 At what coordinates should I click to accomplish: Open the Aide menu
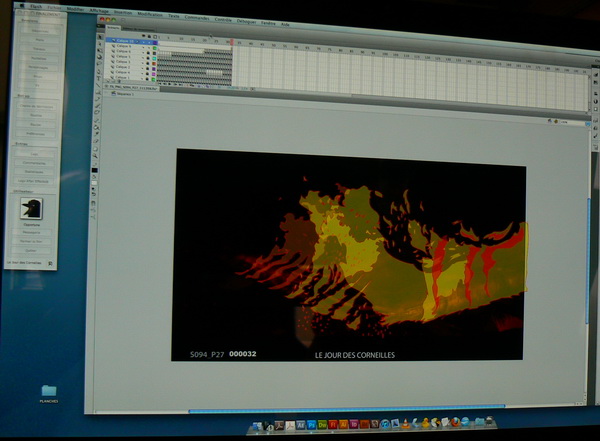coord(285,24)
